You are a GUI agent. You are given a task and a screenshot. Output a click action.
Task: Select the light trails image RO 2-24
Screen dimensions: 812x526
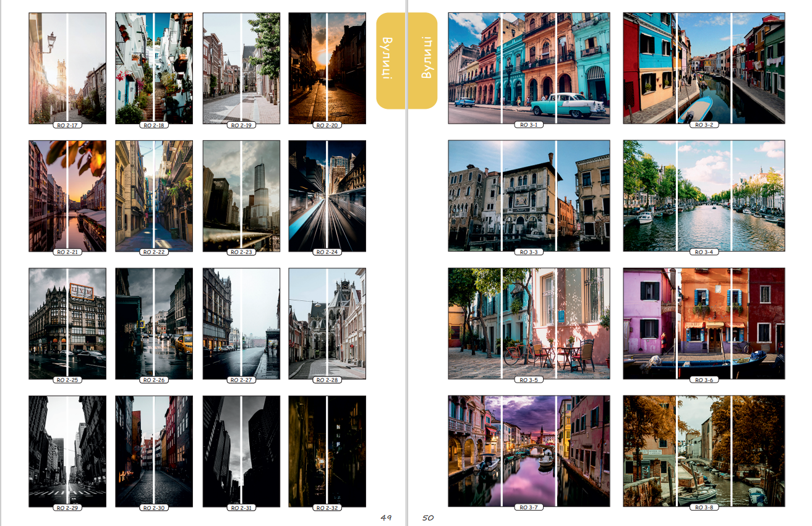[x=327, y=195]
